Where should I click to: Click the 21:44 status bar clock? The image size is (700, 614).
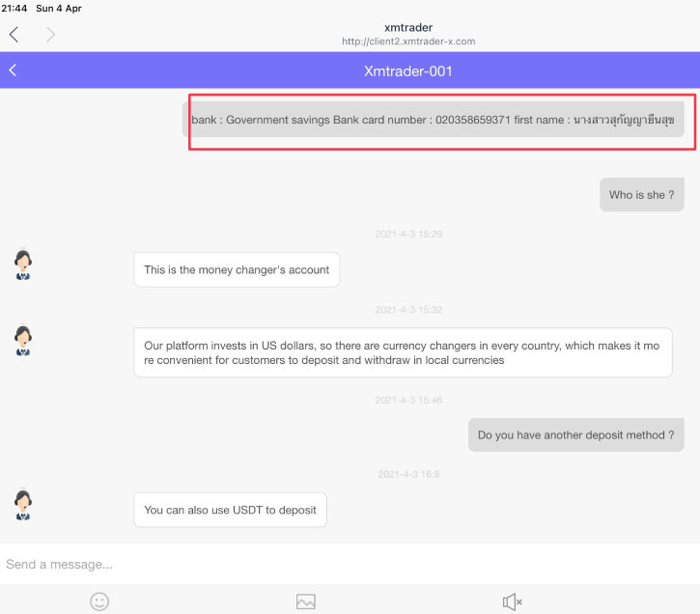click(14, 8)
